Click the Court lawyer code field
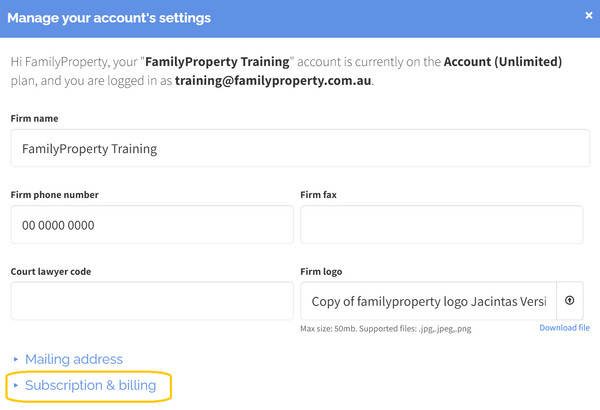The width and height of the screenshot is (600, 410). (152, 301)
